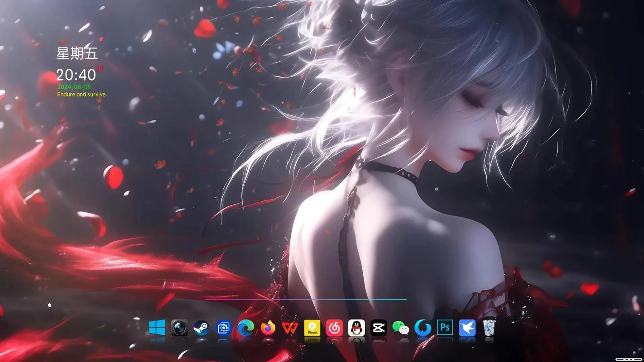Click the blue swirl browser icon

click(x=423, y=328)
